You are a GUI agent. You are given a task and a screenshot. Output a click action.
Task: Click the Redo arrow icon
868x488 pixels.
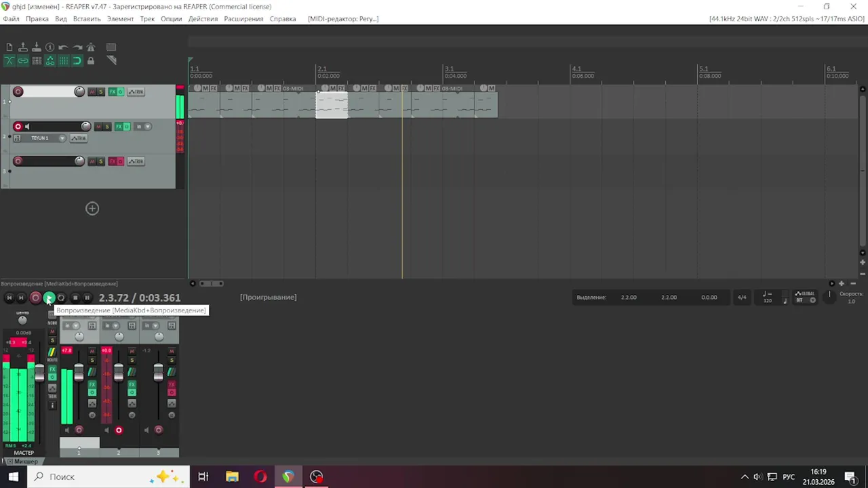[77, 47]
